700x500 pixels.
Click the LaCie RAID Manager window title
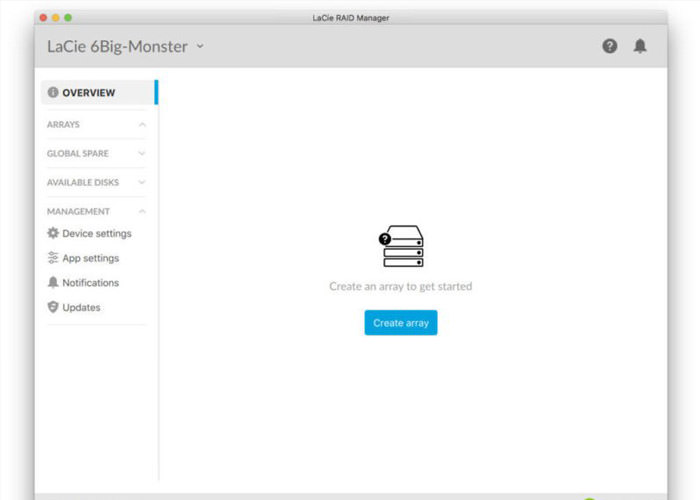350,18
